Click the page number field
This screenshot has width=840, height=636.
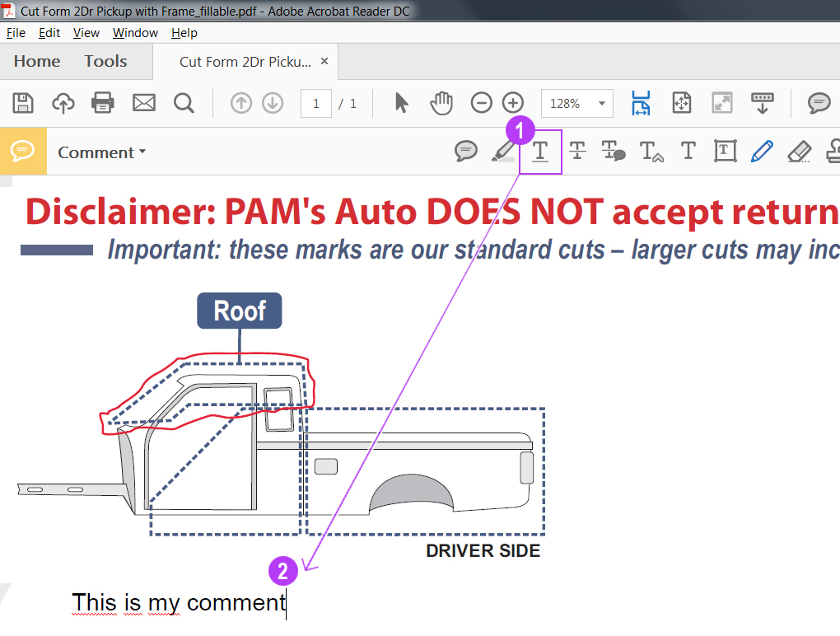click(316, 103)
